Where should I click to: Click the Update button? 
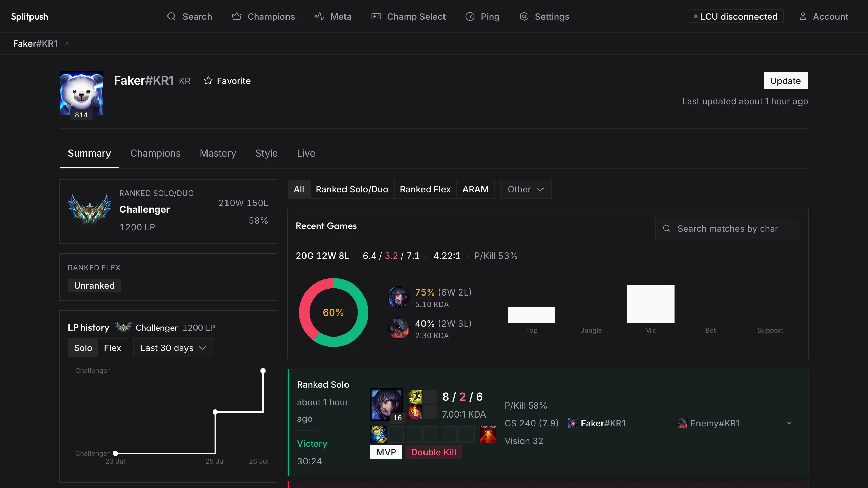[785, 81]
